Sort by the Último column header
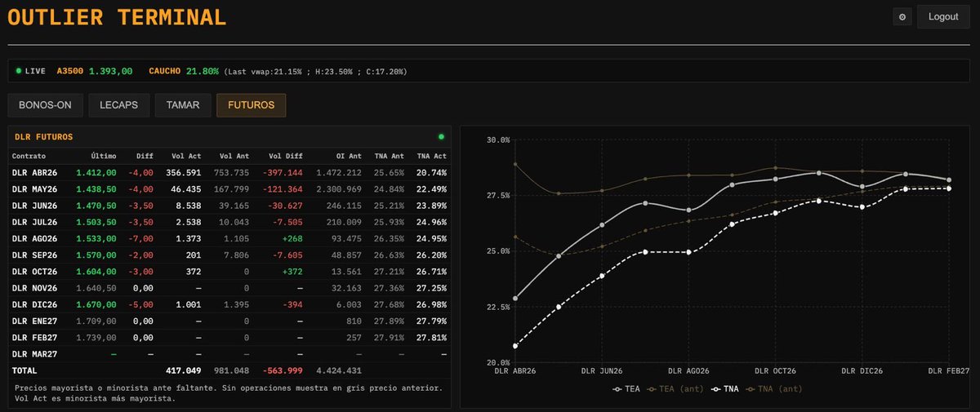This screenshot has height=412, width=980. (x=104, y=155)
